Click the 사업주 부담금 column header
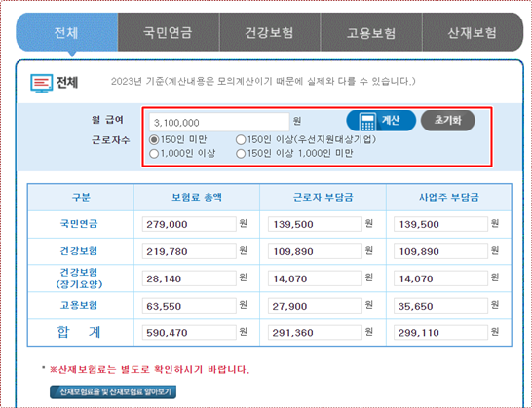The image size is (532, 408). click(x=448, y=198)
